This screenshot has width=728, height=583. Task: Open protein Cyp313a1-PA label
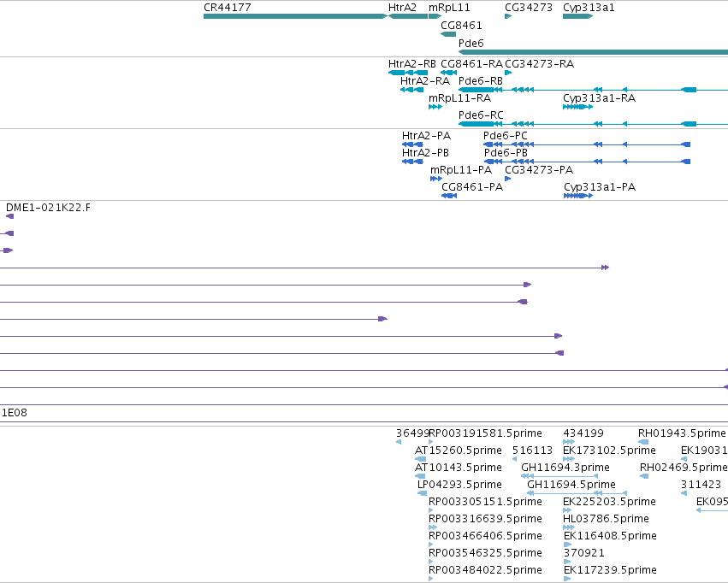[600, 187]
